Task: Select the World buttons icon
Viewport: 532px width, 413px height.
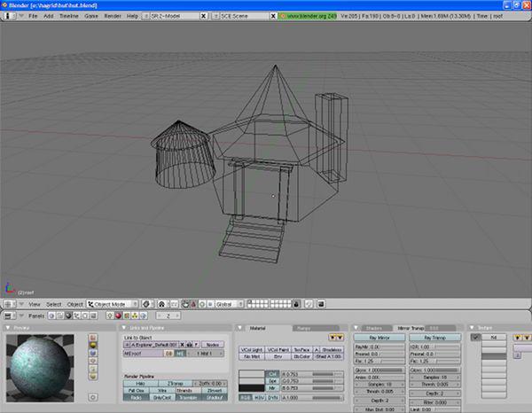Action: (x=143, y=316)
